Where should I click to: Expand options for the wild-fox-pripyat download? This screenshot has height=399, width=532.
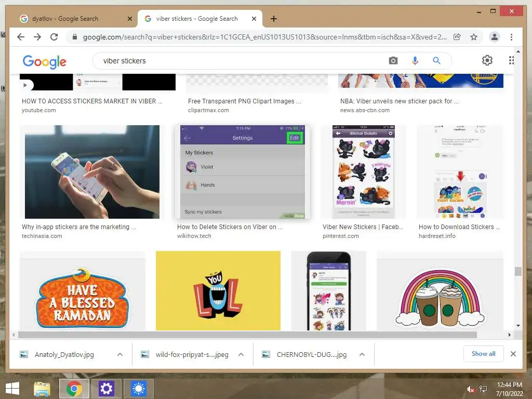241,354
